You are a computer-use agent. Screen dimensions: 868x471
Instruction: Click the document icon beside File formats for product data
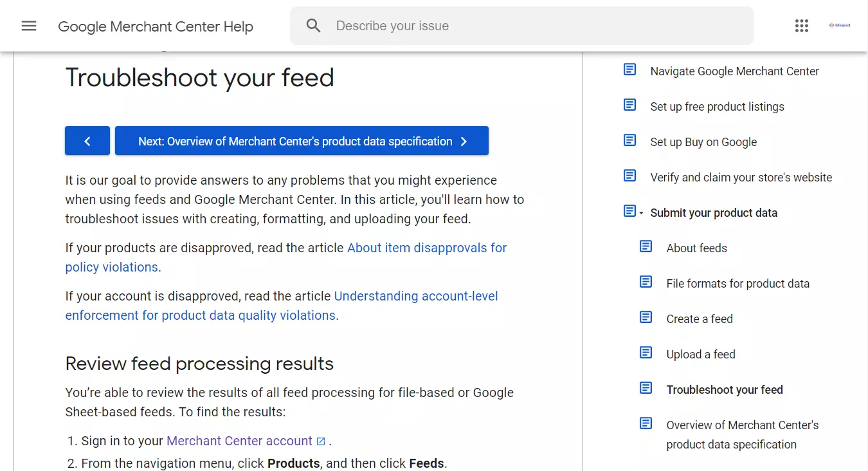point(646,282)
